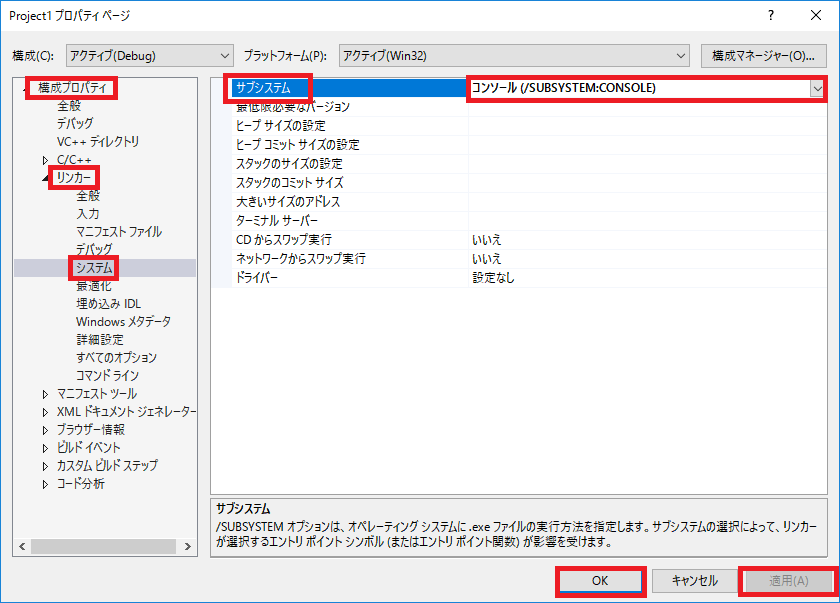Expand the コード分析 node

point(46,484)
